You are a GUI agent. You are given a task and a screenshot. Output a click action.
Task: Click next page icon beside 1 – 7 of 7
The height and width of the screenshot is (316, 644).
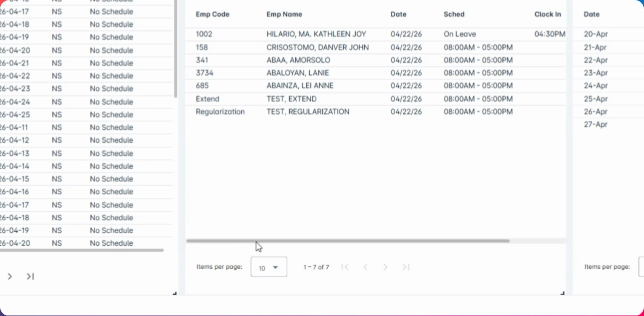(385, 267)
